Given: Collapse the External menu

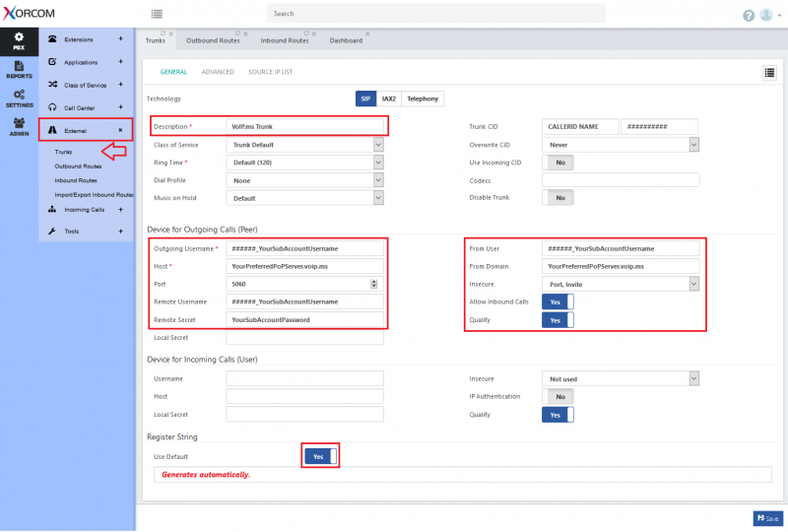Looking at the screenshot, I should tap(120, 130).
